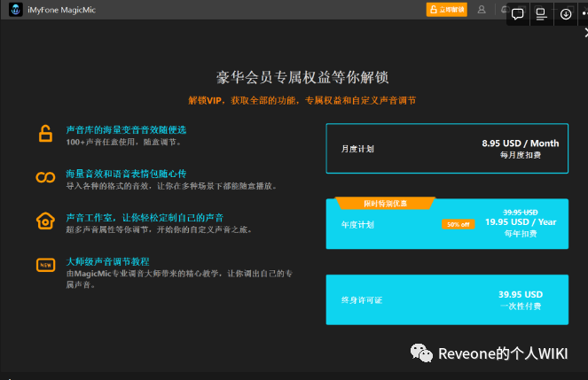Image resolution: width=588 pixels, height=380 pixels.
Task: Click the orange 立即解锁 unlock button
Action: point(447,10)
